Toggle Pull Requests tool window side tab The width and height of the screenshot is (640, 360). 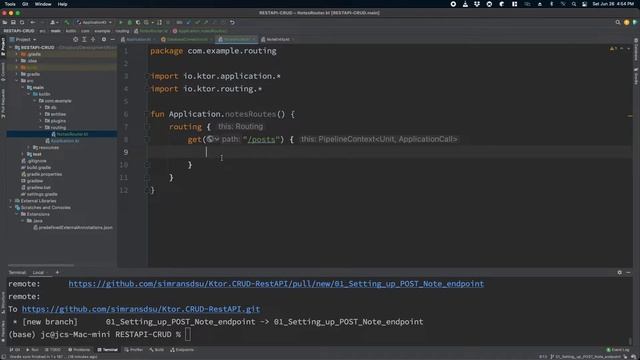pos(3,104)
